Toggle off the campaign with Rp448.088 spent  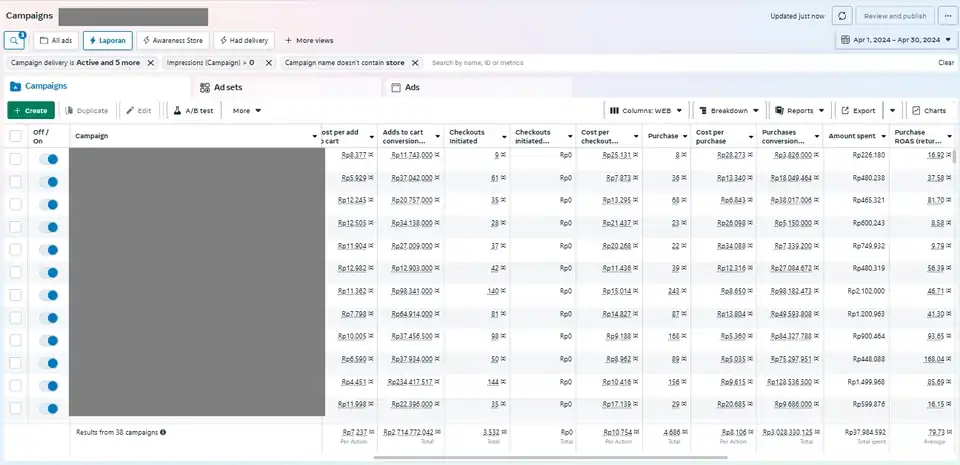click(48, 363)
